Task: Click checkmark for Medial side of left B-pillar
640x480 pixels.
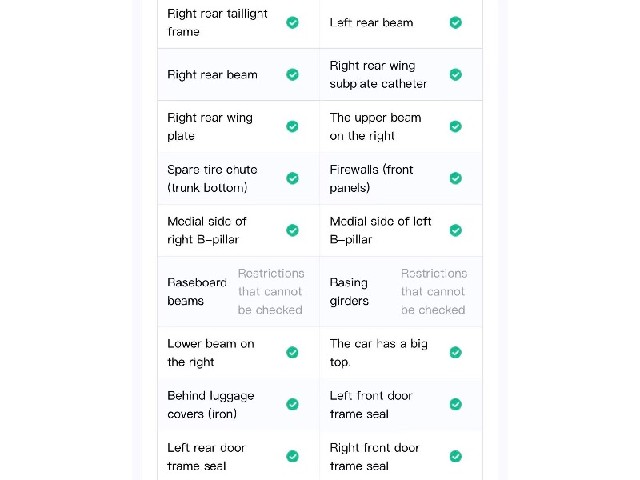Action: click(456, 230)
